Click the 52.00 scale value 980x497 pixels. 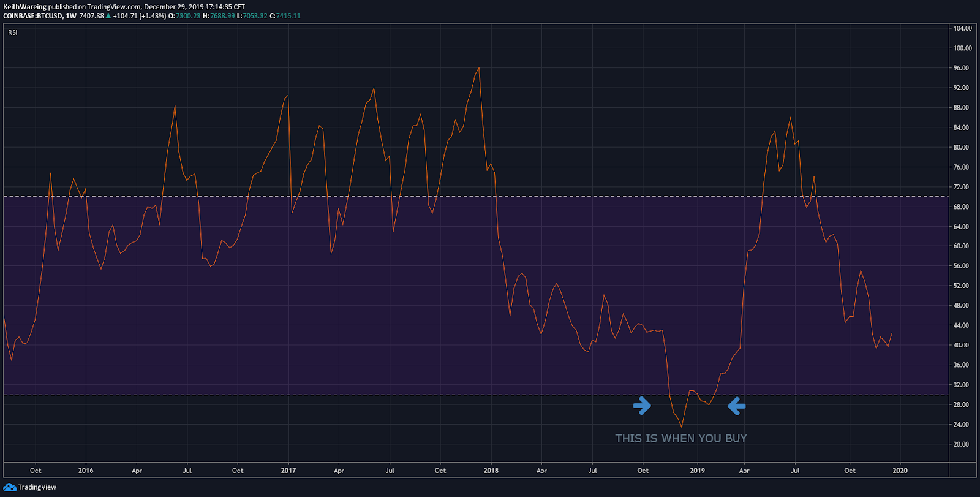pos(961,286)
